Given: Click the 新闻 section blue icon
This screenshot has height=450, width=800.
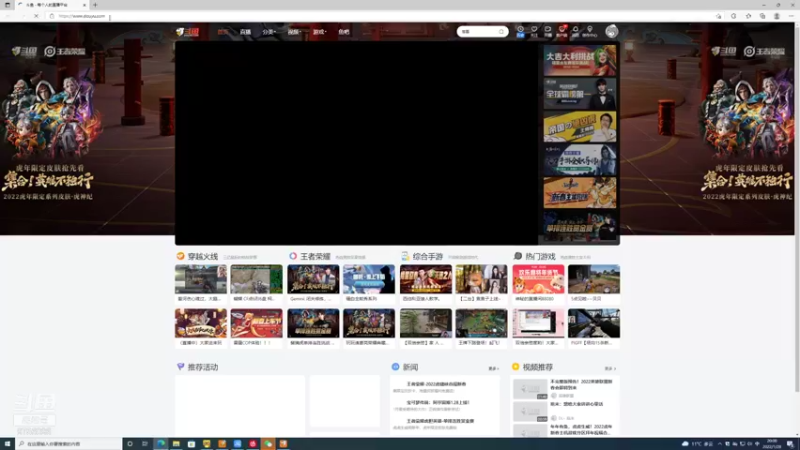Looking at the screenshot, I should tap(395, 366).
